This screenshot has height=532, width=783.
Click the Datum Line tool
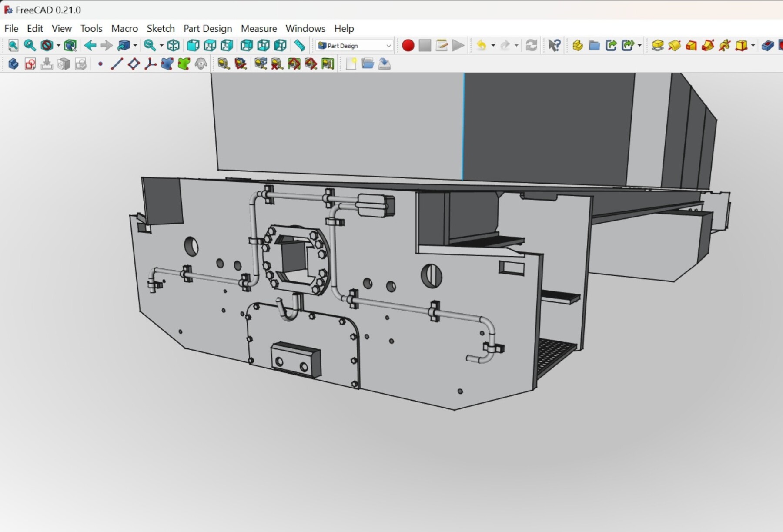(x=117, y=64)
